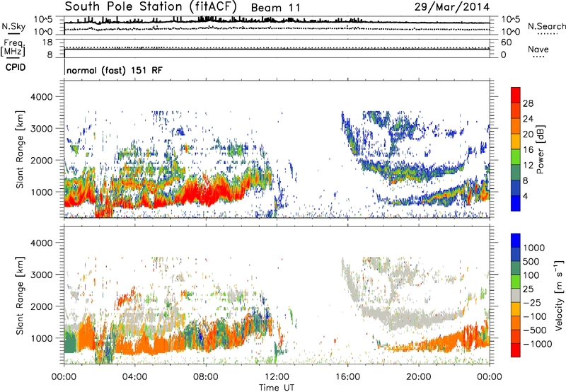Screen dimensions: 566x392
Task: Pick the red top segment of Power colorbar
Action: click(516, 95)
